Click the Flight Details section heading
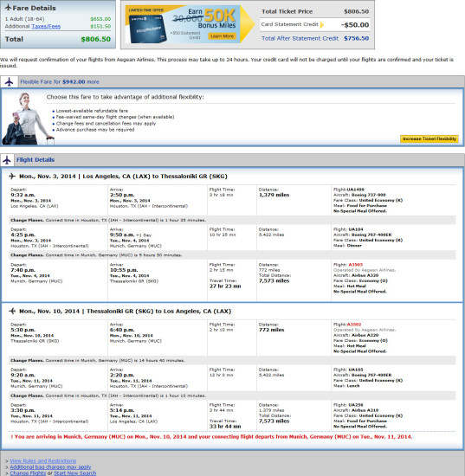This screenshot has width=465, height=476. (36, 160)
